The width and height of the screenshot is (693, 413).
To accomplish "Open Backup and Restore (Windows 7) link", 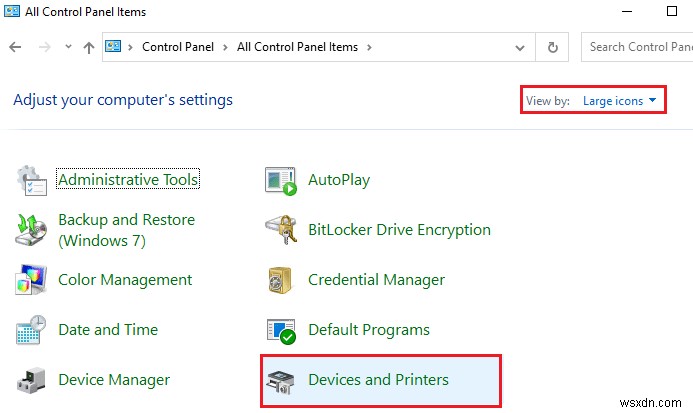I will 126,230.
